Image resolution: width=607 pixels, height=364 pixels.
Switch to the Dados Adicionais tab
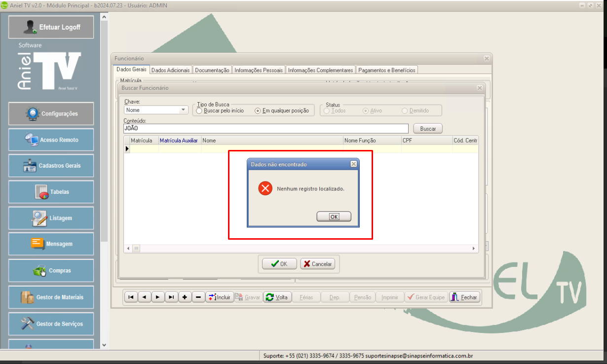[x=170, y=70]
